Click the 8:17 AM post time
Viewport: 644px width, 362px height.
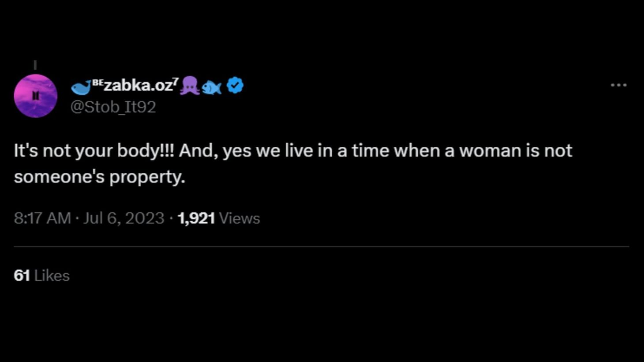click(42, 218)
